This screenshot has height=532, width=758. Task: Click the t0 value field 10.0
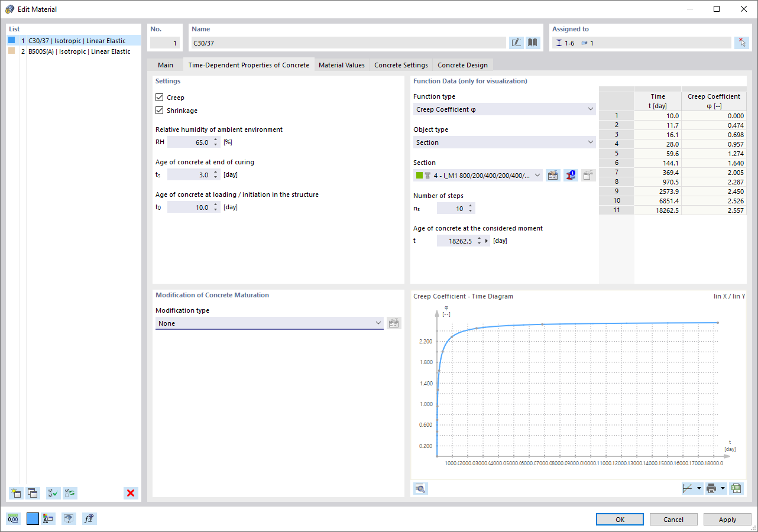(x=189, y=207)
